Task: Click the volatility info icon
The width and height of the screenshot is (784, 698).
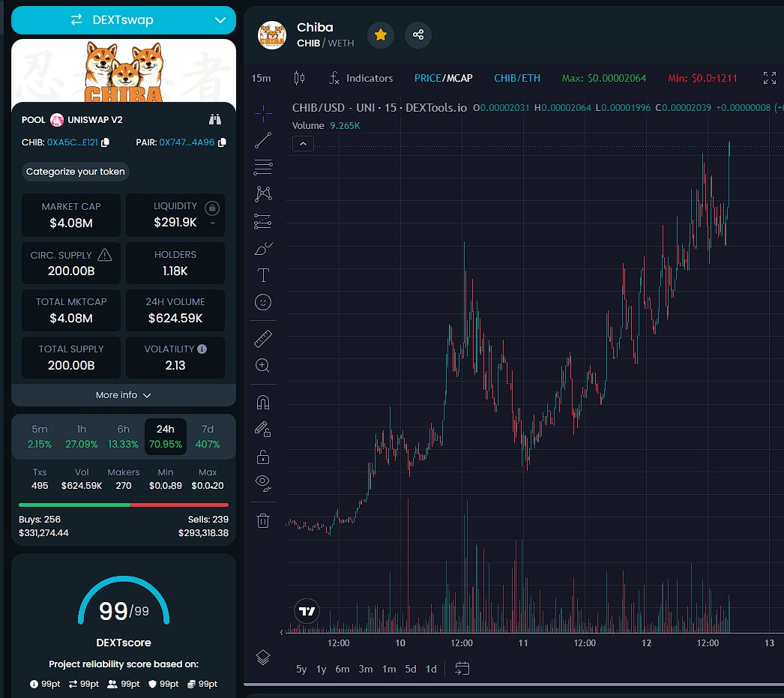Action: point(202,349)
